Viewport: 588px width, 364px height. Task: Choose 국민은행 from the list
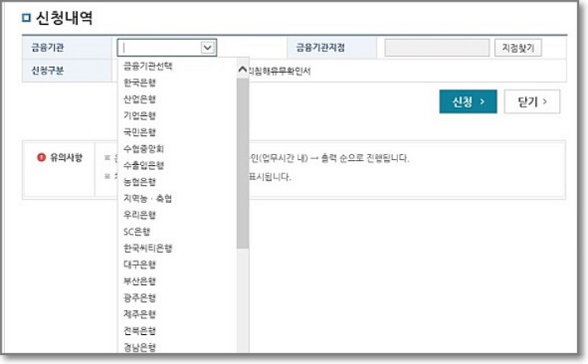pos(139,132)
